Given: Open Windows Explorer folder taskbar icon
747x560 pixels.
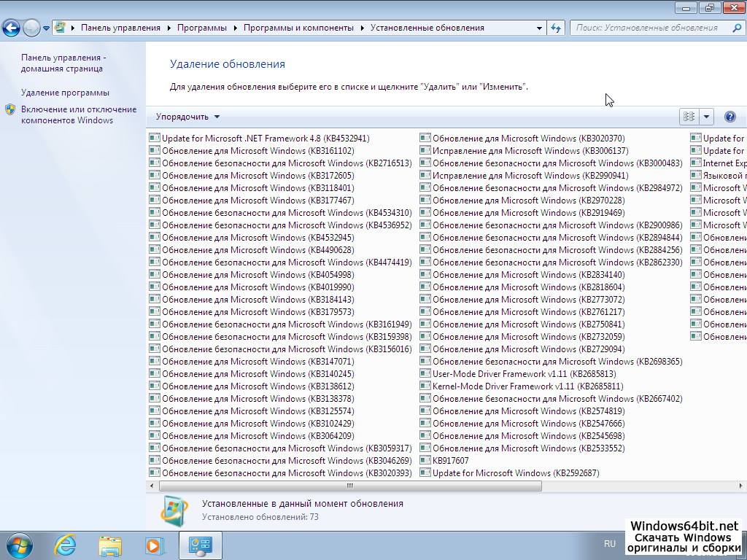Looking at the screenshot, I should [110, 545].
